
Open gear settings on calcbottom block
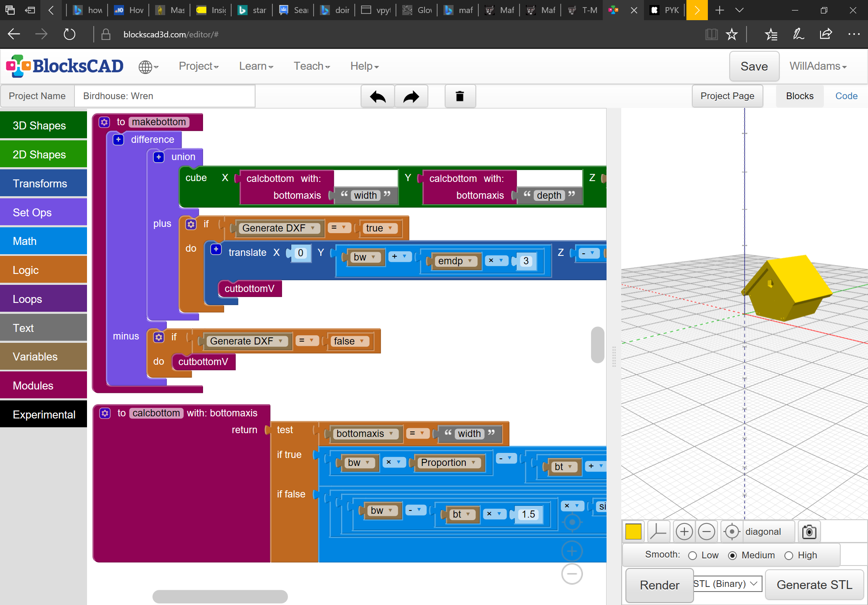pos(105,413)
